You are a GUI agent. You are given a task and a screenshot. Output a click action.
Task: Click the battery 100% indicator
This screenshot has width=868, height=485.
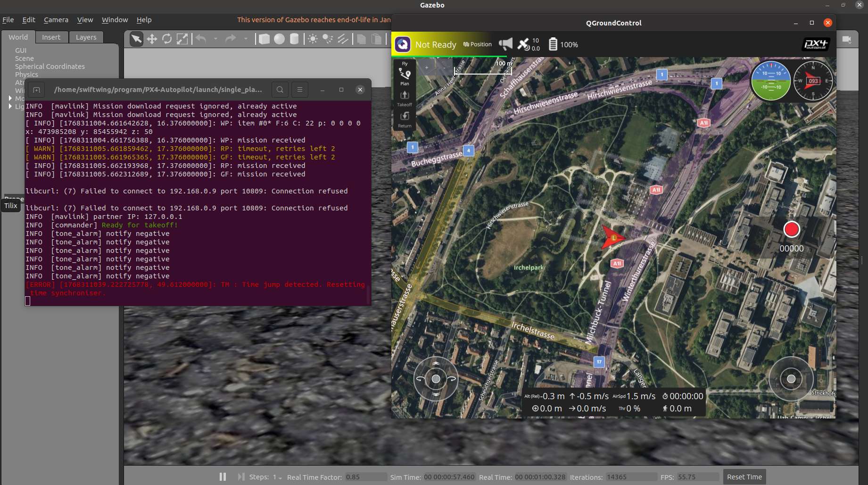click(x=563, y=44)
